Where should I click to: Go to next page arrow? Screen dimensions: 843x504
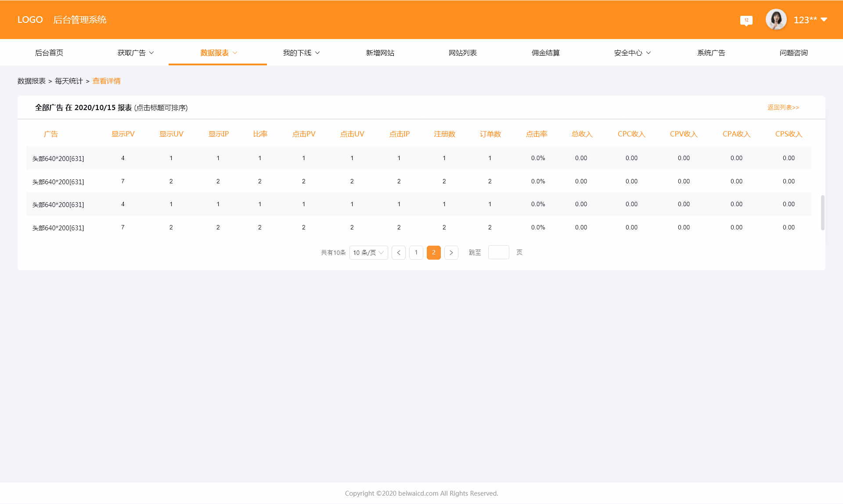point(451,253)
